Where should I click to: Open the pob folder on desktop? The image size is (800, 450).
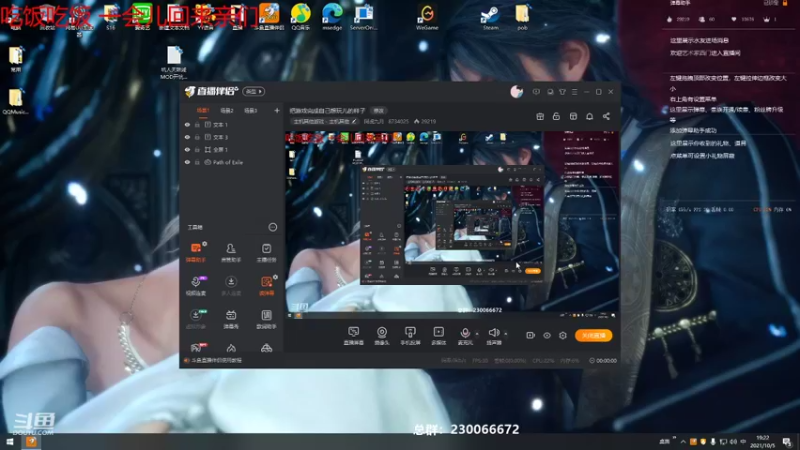522,17
